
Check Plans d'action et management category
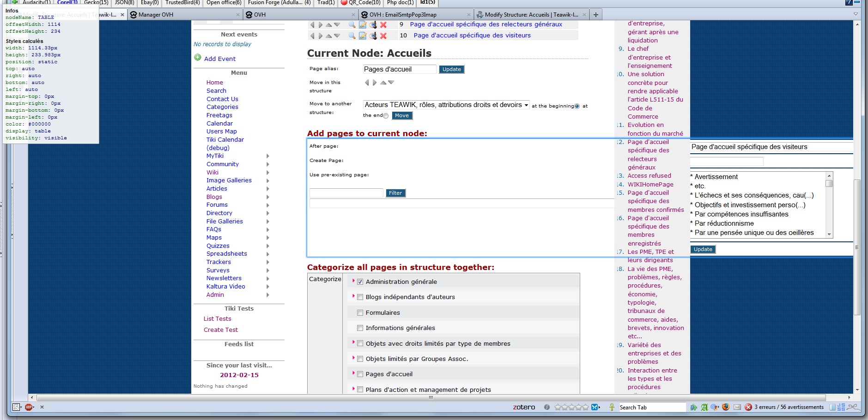(x=360, y=390)
